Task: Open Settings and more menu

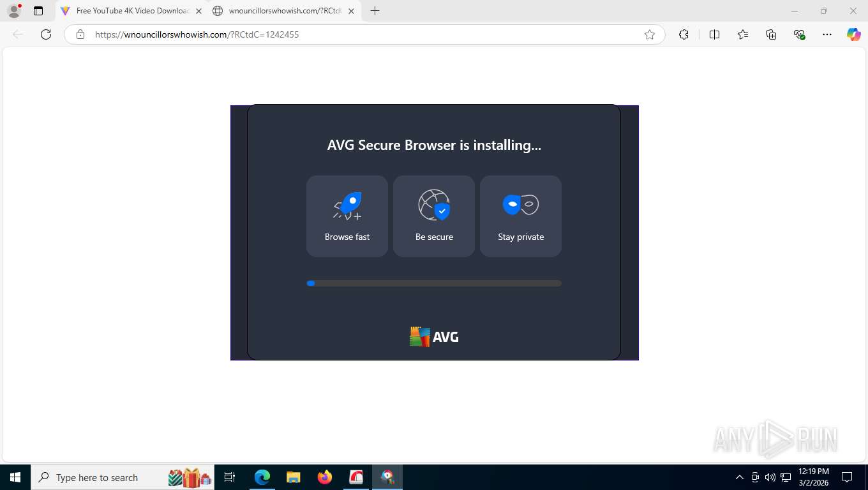Action: pyautogui.click(x=827, y=34)
